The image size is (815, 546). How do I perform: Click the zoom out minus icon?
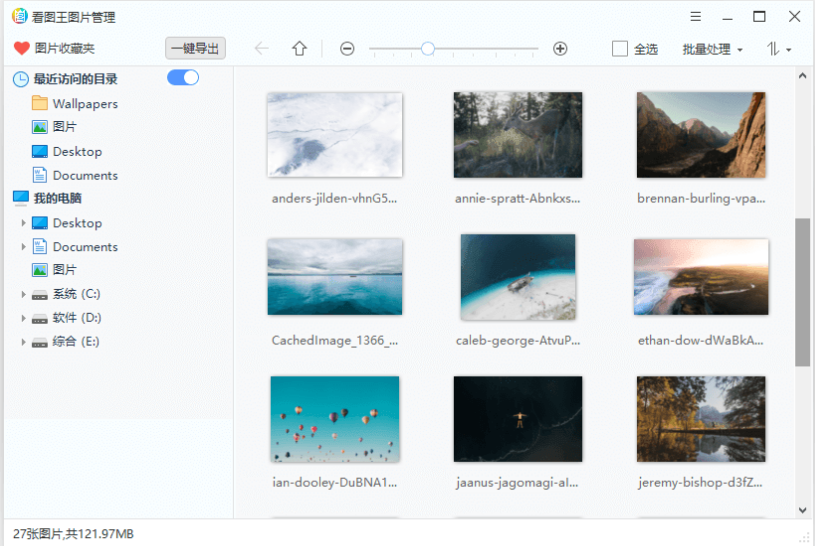[347, 49]
